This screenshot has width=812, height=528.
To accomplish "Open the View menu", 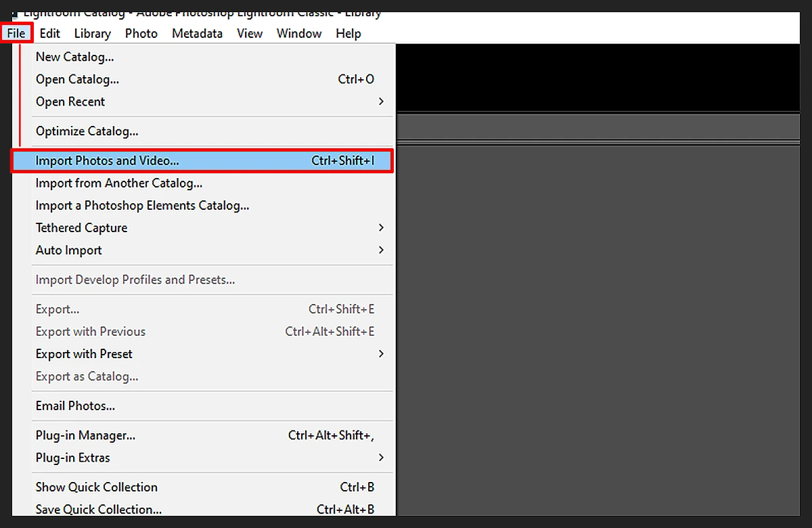I will pos(250,33).
